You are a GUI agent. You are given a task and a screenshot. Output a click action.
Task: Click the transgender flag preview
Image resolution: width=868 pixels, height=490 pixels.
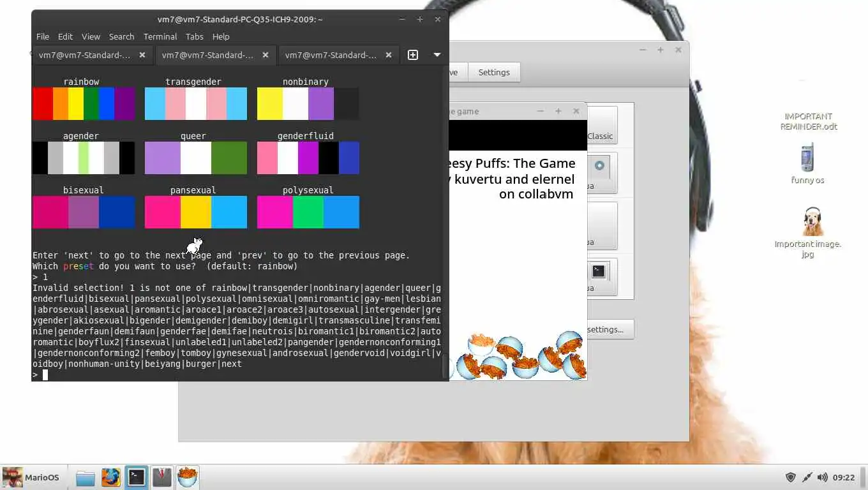tap(196, 104)
